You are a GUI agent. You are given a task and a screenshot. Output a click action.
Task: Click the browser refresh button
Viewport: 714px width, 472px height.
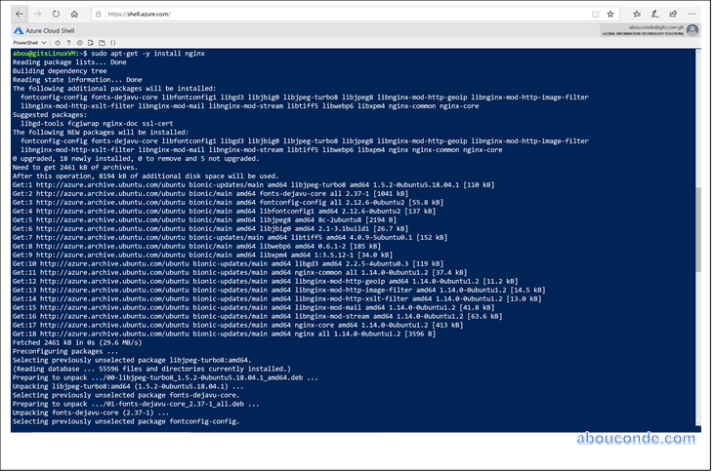pyautogui.click(x=58, y=15)
